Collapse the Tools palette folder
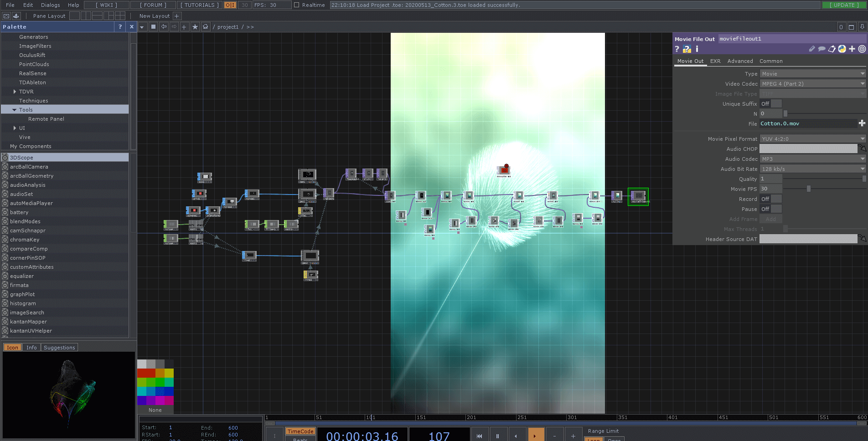 point(14,110)
